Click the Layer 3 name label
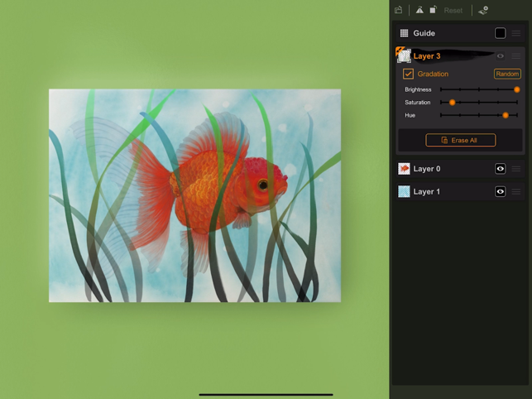 (427, 56)
